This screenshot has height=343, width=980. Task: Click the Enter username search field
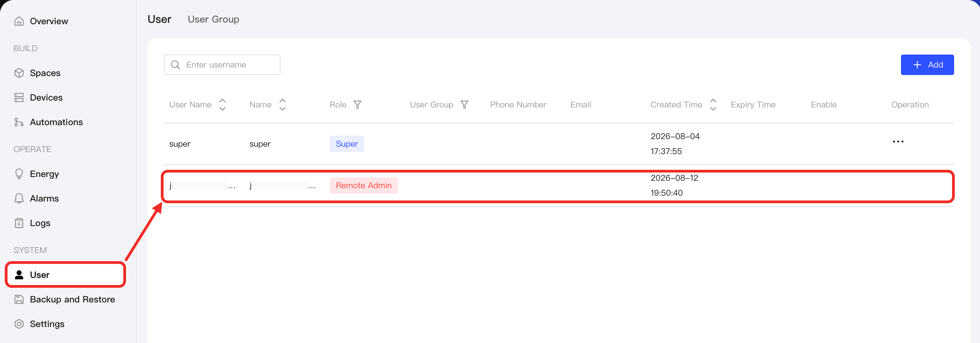pos(222,65)
